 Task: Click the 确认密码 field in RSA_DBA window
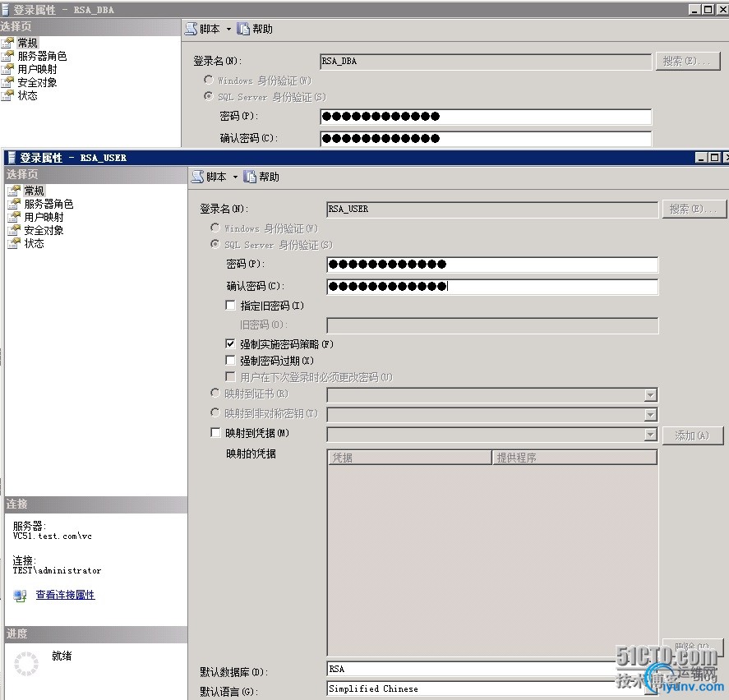(486, 139)
